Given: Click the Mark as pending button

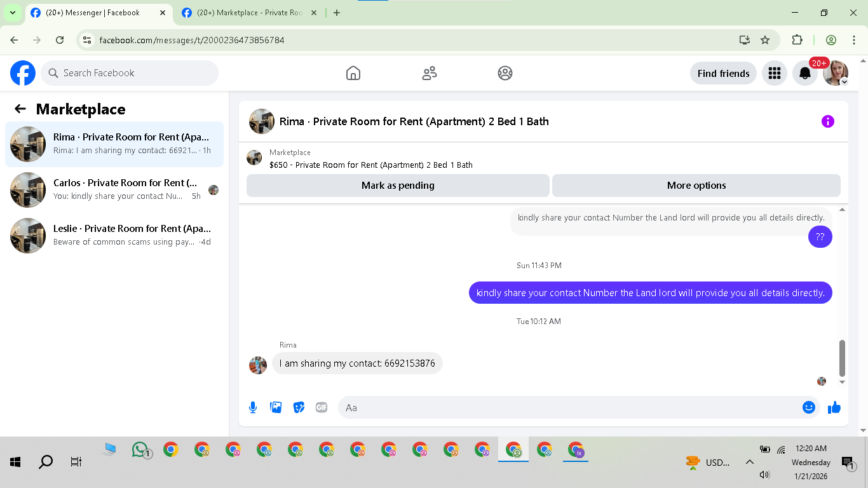Looking at the screenshot, I should point(398,186).
